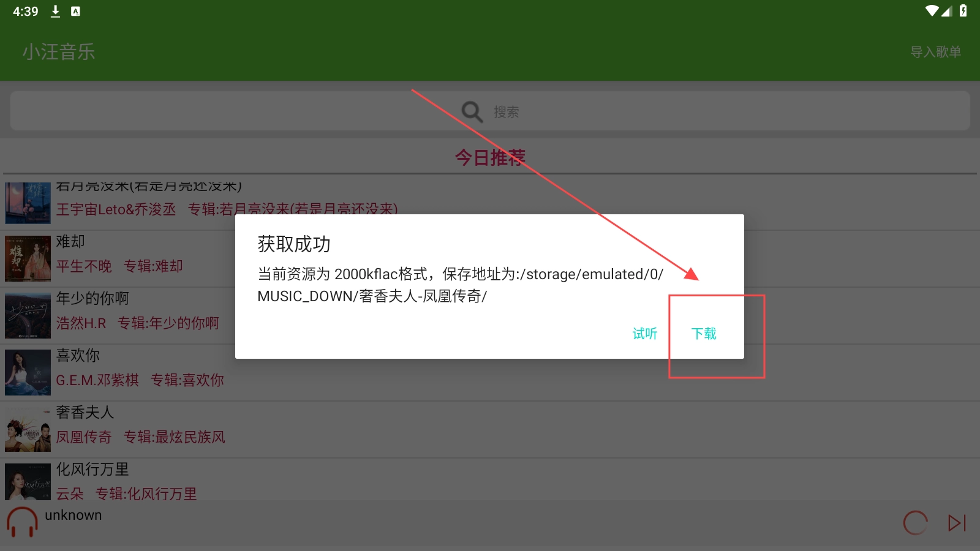Image resolution: width=980 pixels, height=551 pixels.
Task: Open the 年少的你啊 album cover thumbnail
Action: pyautogui.click(x=28, y=315)
